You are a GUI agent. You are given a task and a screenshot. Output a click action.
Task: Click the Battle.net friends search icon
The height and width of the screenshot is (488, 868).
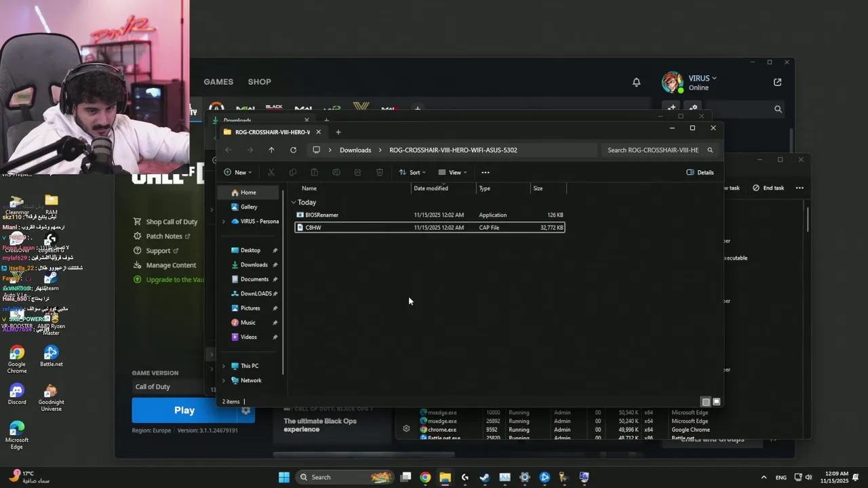pos(778,109)
